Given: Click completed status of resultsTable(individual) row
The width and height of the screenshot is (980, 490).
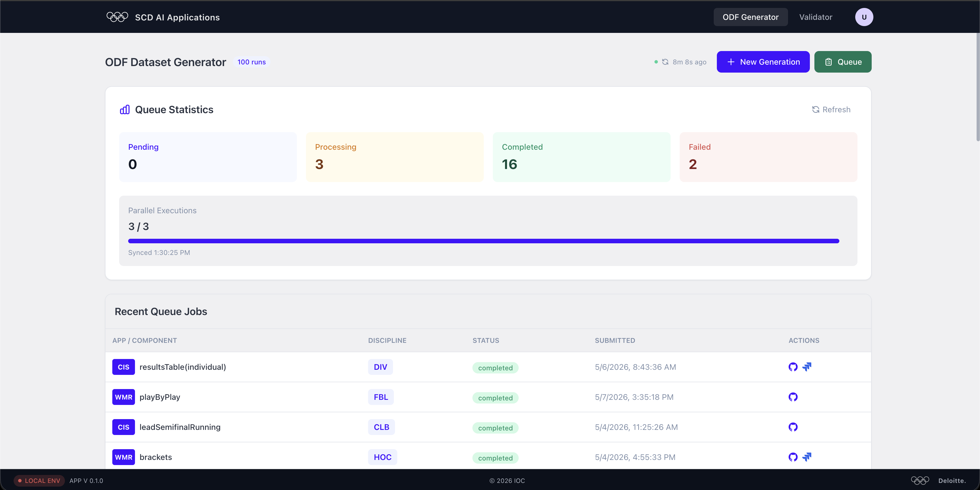Looking at the screenshot, I should (495, 368).
